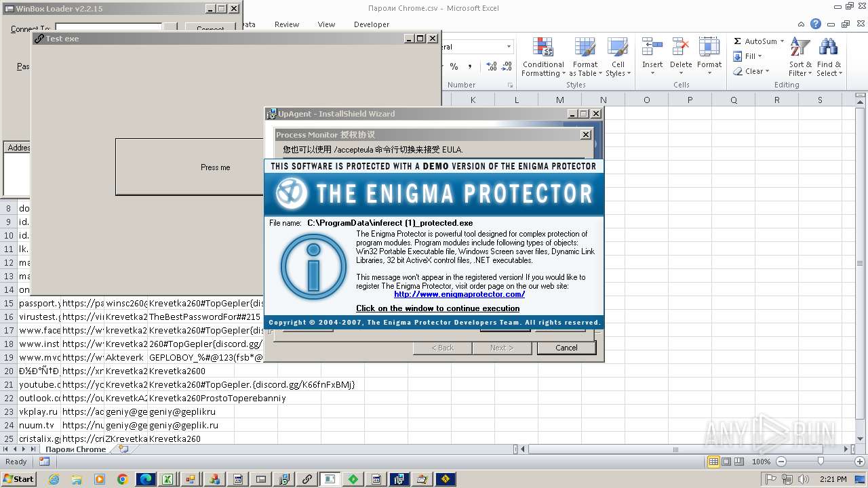Increase decimal places in Number group

[x=492, y=66]
